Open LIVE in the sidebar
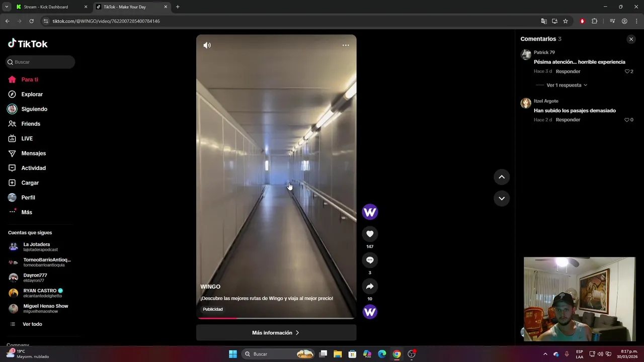The image size is (644, 362). pos(27,138)
